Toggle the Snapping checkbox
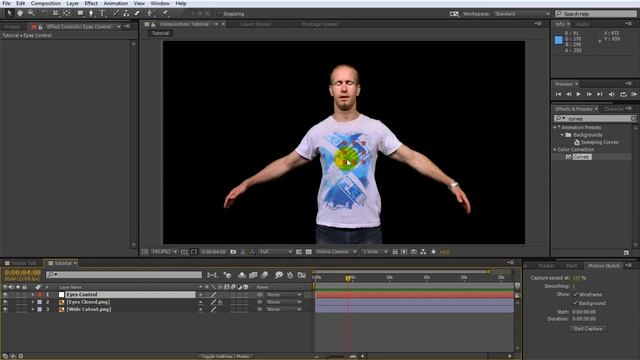This screenshot has height=360, width=640. [x=219, y=14]
